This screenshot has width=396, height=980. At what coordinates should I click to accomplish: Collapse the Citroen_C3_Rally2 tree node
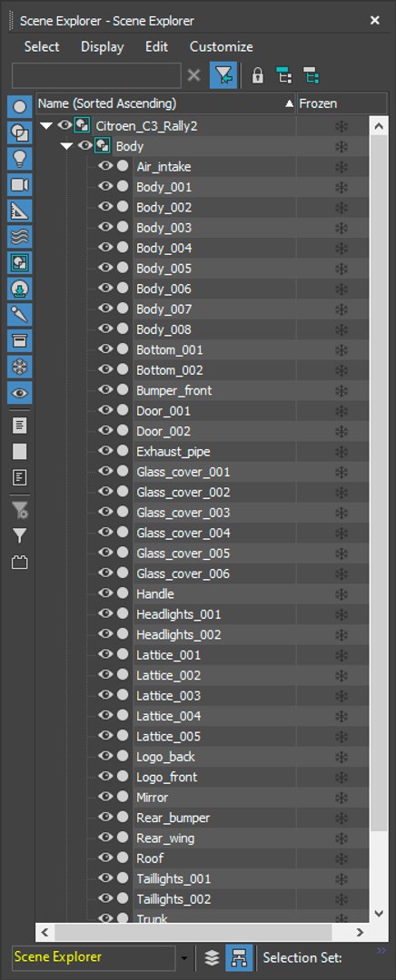46,126
